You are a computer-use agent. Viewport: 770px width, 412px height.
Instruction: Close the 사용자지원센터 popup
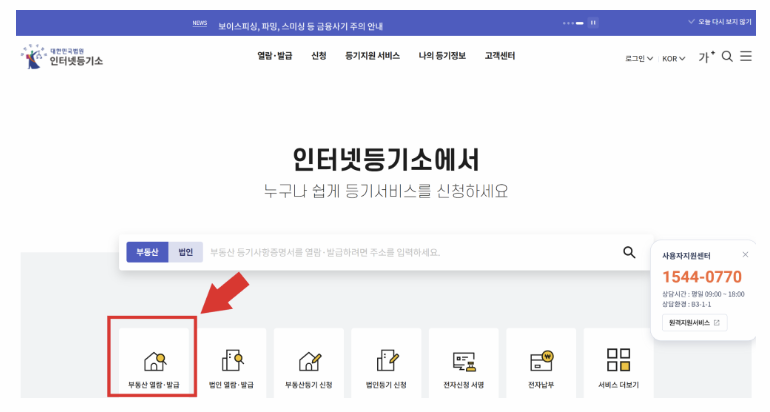tap(745, 254)
